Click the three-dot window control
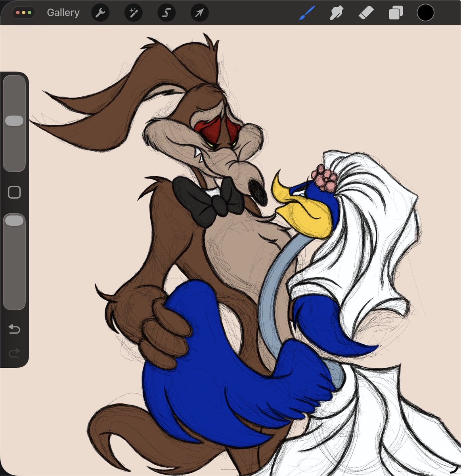This screenshot has width=461, height=476. (x=24, y=13)
